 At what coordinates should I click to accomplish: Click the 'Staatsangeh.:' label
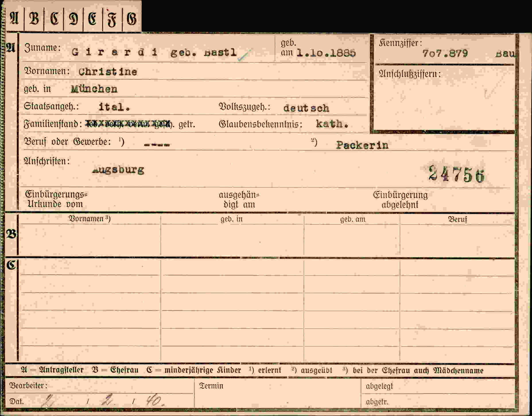[x=51, y=106]
